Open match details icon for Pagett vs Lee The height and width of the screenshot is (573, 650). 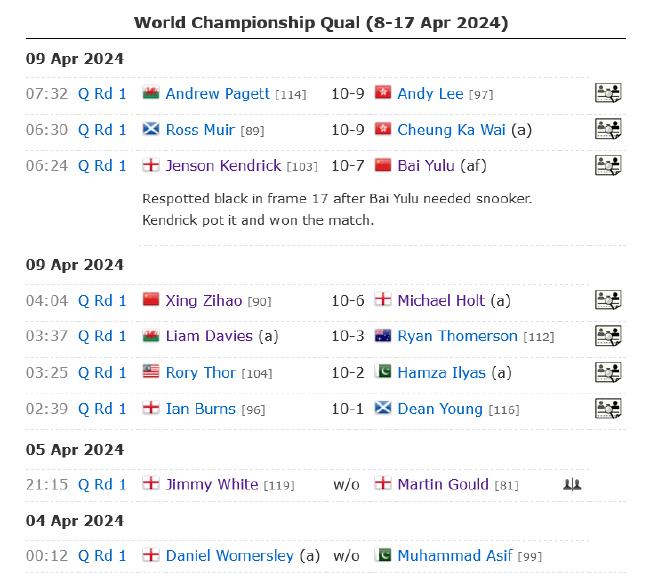tap(608, 93)
